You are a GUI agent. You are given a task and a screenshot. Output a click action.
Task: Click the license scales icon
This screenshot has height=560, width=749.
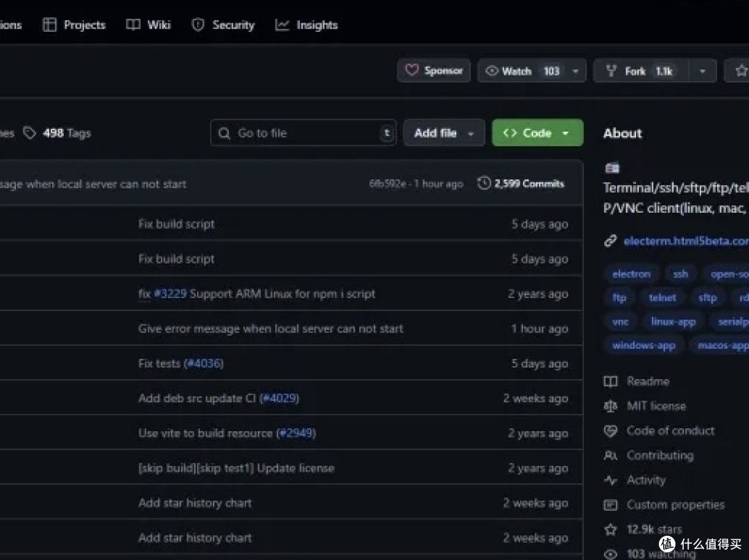coord(610,406)
